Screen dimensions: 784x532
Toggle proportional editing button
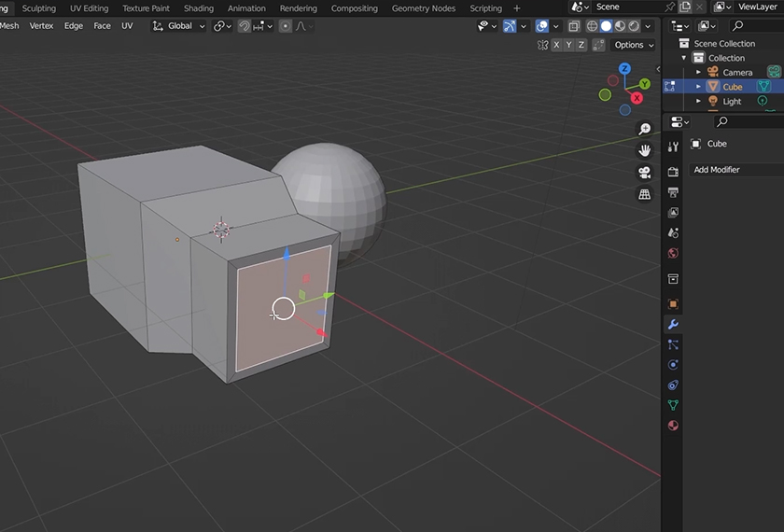click(x=286, y=26)
